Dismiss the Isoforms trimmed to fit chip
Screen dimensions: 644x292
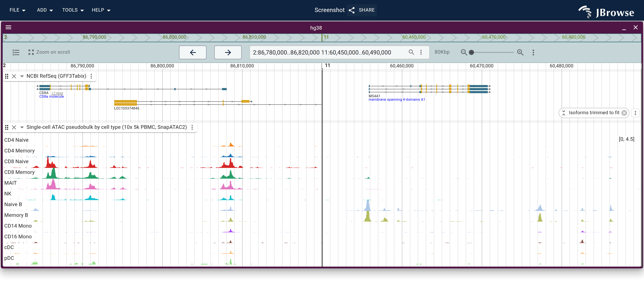[x=624, y=113]
